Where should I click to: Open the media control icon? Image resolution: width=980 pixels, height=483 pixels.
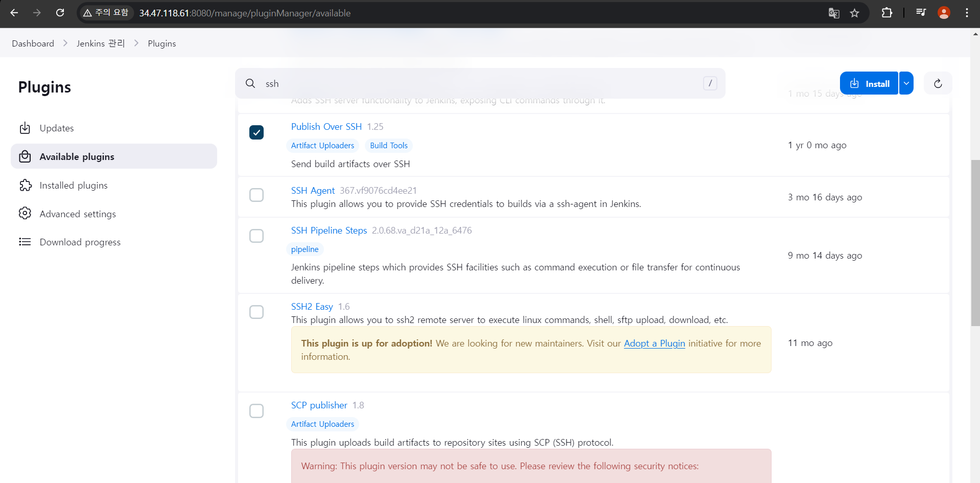(921, 13)
